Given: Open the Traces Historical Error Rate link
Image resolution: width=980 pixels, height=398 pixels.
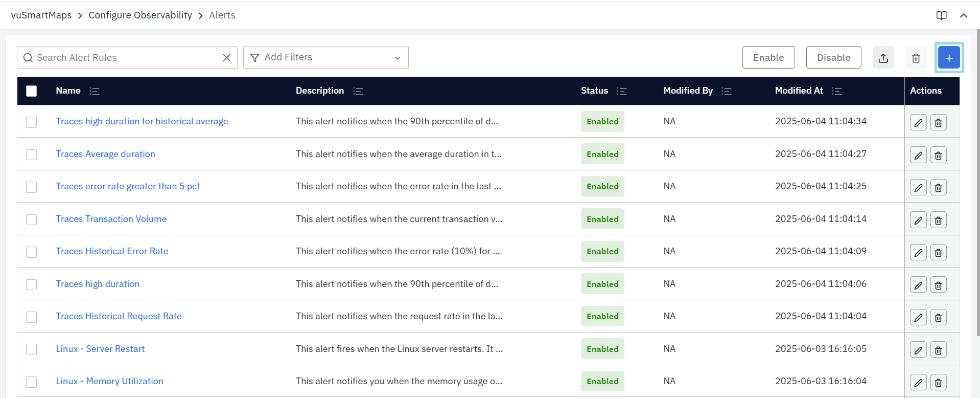Looking at the screenshot, I should point(112,251).
